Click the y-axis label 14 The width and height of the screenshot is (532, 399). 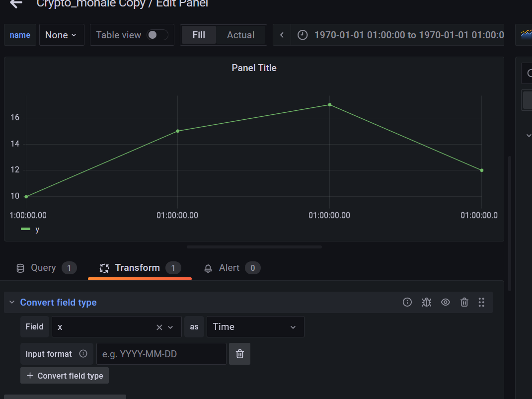[x=15, y=144]
